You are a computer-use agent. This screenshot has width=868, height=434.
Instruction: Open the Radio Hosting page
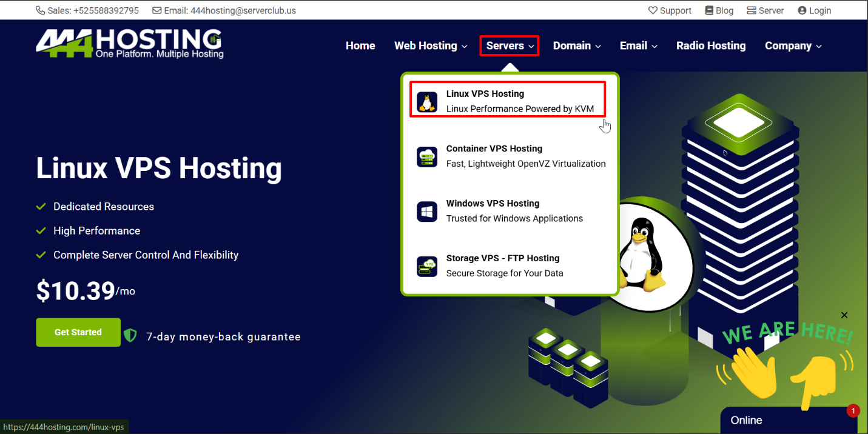pyautogui.click(x=711, y=46)
